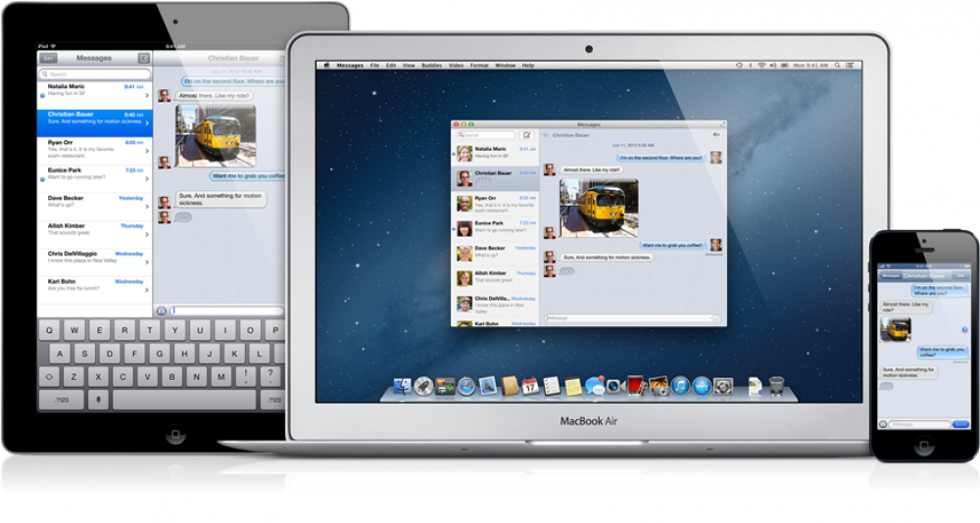
Task: Open document stack icon beside Trash
Action: tap(755, 386)
